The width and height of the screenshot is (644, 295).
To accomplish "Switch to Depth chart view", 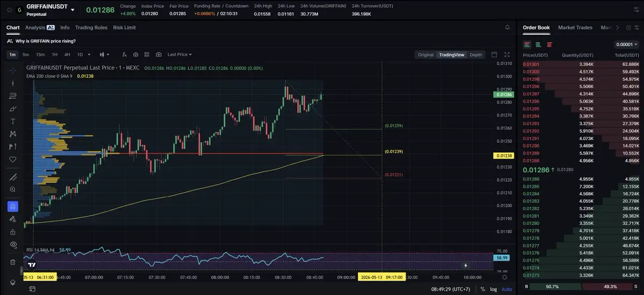I will [x=475, y=55].
